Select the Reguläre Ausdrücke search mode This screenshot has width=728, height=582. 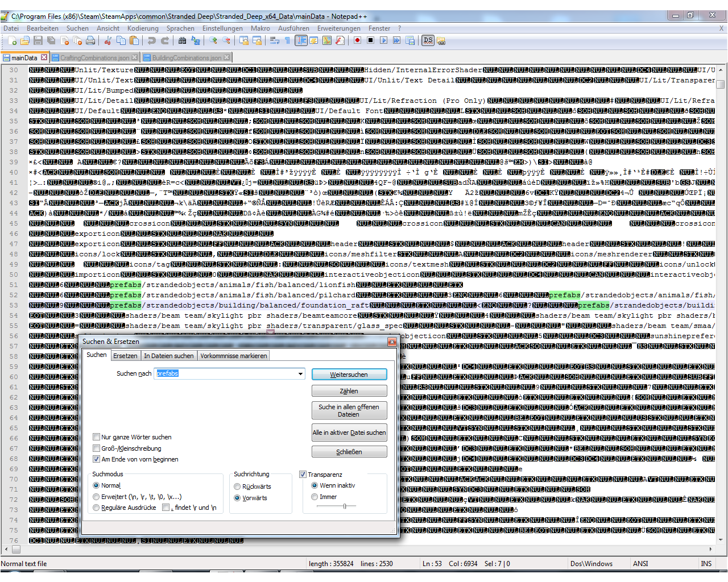tap(96, 508)
